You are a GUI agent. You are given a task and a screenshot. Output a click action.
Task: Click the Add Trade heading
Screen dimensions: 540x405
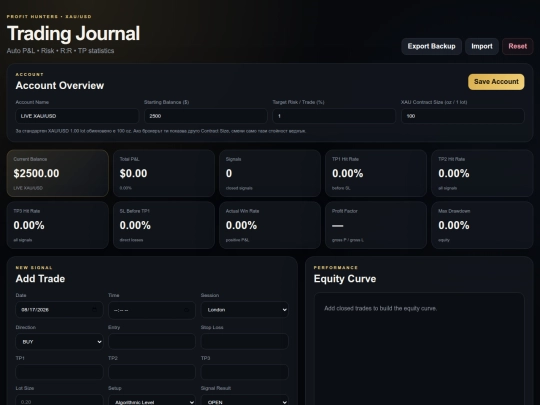[40, 279]
